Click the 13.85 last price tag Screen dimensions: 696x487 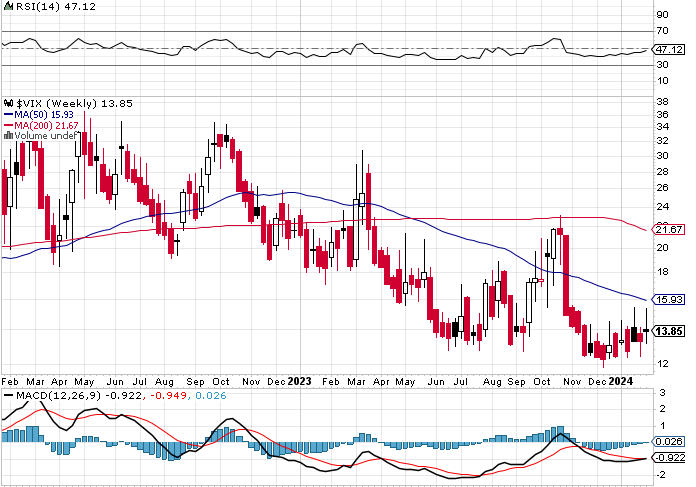tap(667, 330)
